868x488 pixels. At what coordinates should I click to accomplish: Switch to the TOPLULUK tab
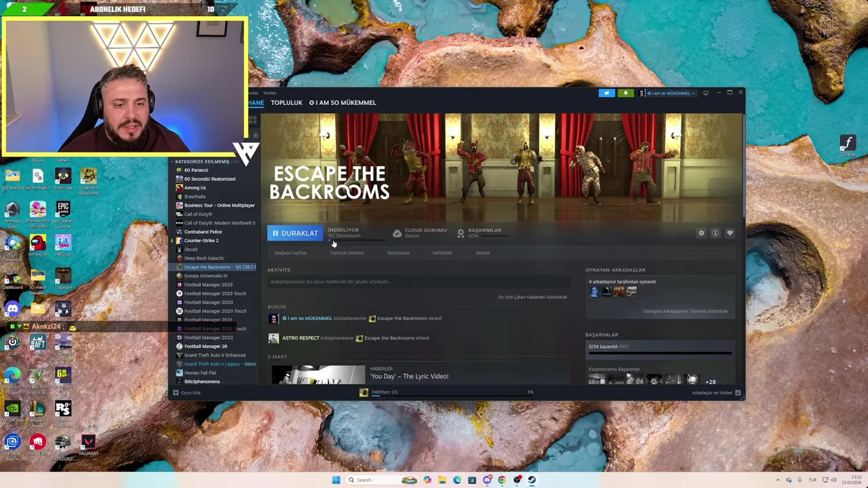pyautogui.click(x=286, y=102)
